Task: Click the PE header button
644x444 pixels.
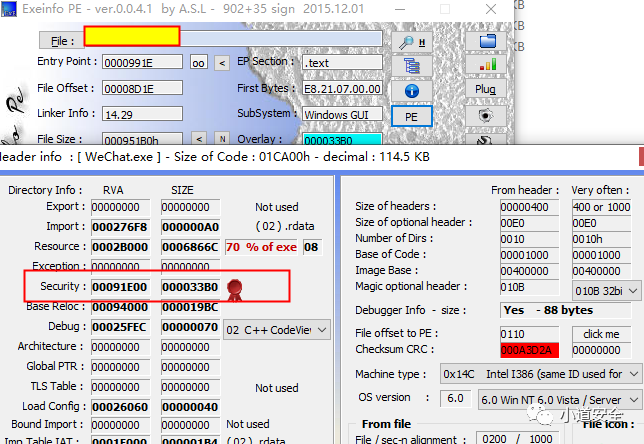Action: tap(411, 117)
